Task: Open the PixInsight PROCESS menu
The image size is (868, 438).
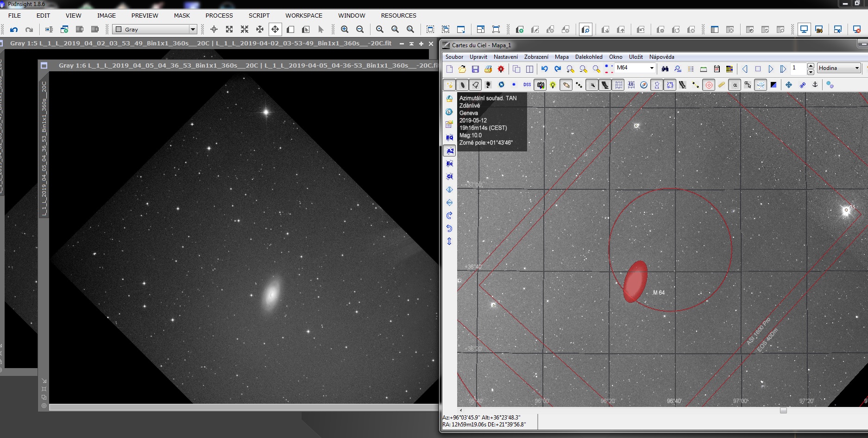Action: tap(219, 15)
